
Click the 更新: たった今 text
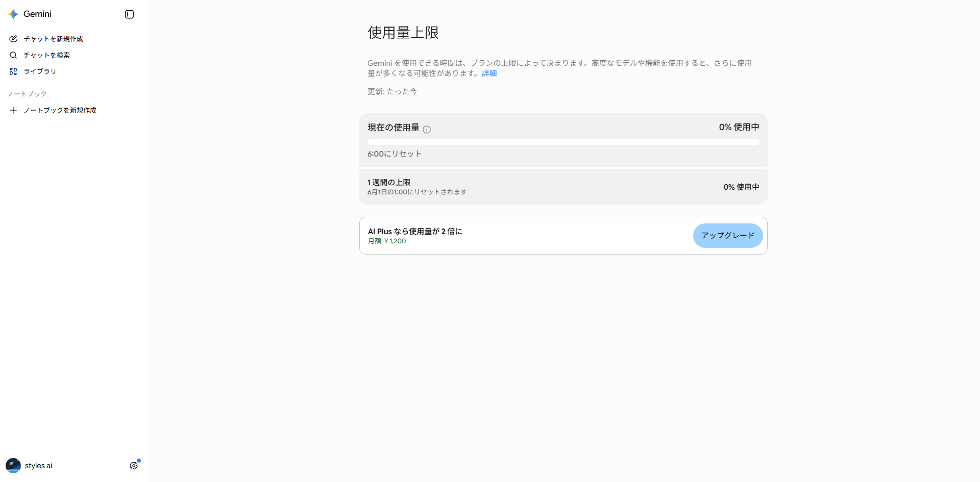(x=392, y=92)
